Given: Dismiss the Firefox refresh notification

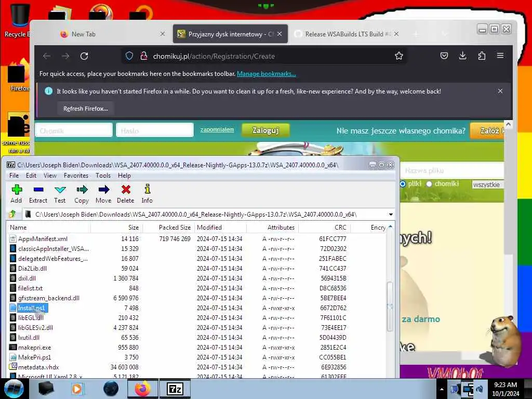Looking at the screenshot, I should point(500,91).
